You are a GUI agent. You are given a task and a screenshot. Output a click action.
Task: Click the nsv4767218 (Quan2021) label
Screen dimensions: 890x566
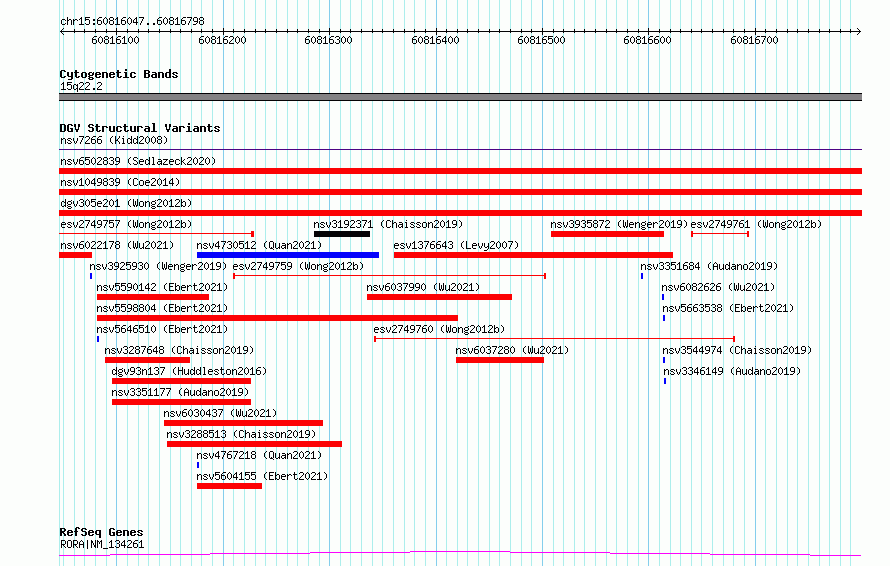tap(259, 455)
